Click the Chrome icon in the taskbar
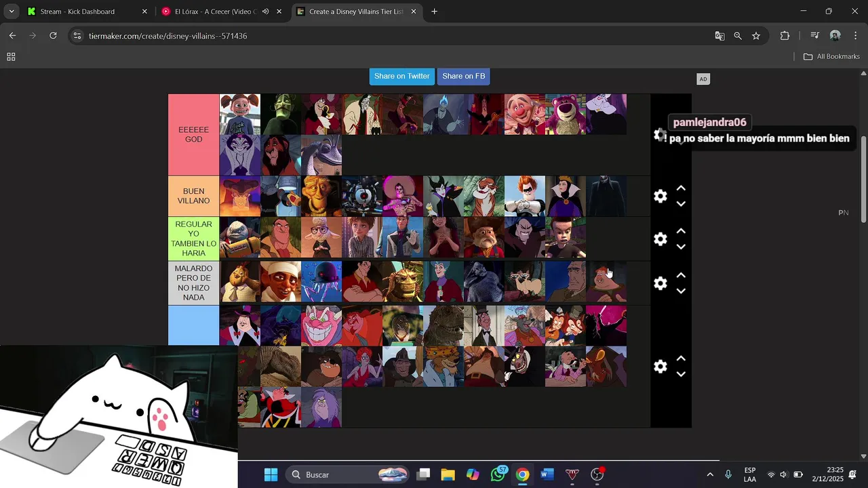 [x=522, y=474]
